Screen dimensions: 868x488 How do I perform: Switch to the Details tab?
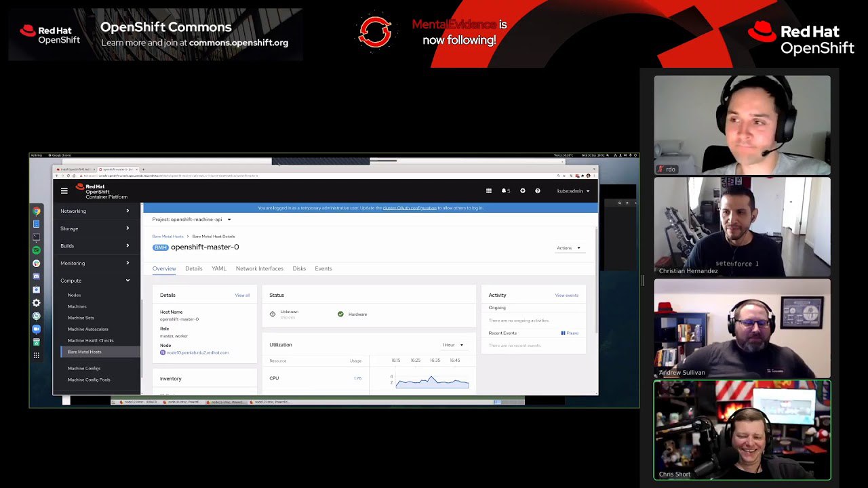click(x=194, y=268)
